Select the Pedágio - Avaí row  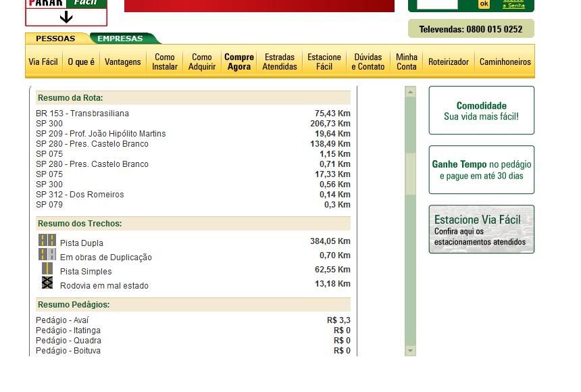(193, 320)
